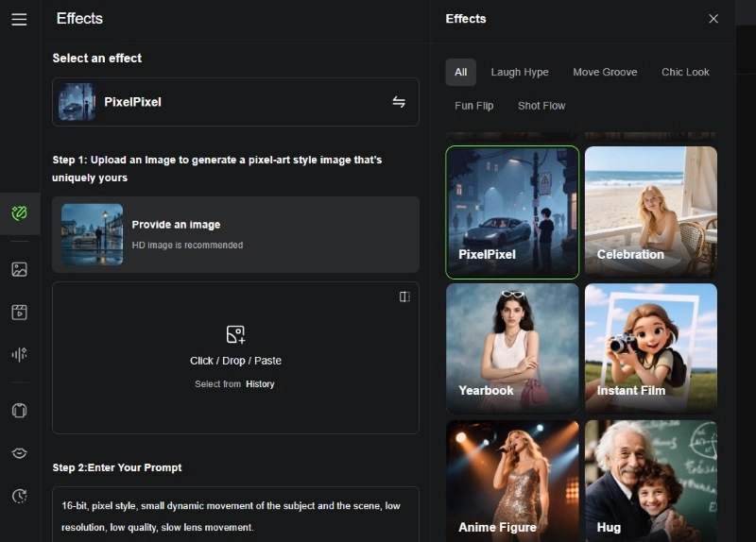
Task: Click the Provide an image sample thumbnail
Action: pos(92,234)
